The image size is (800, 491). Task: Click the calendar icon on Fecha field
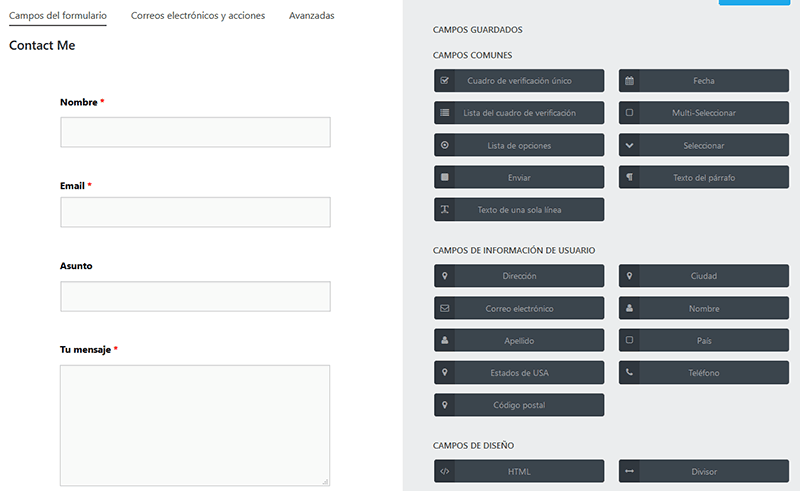pyautogui.click(x=629, y=81)
